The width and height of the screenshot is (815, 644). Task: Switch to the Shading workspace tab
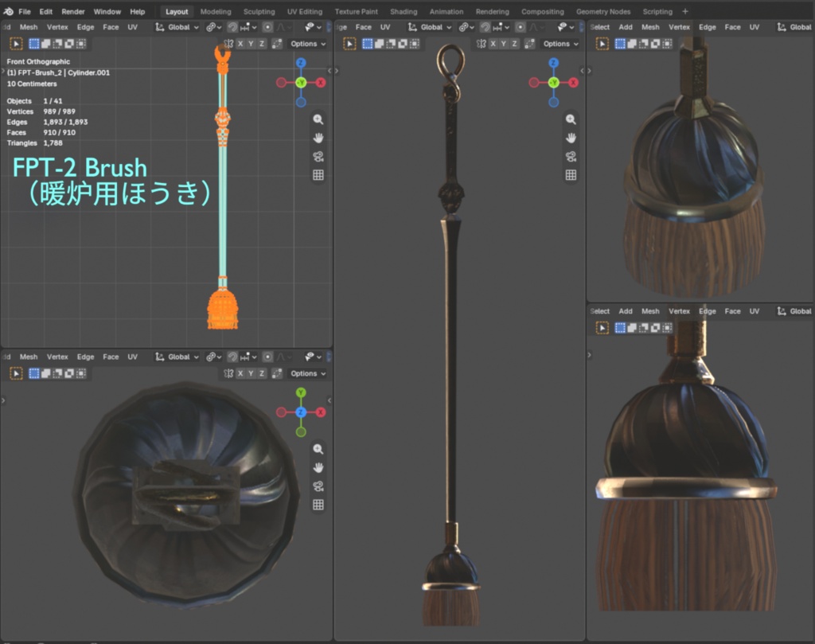pyautogui.click(x=404, y=11)
